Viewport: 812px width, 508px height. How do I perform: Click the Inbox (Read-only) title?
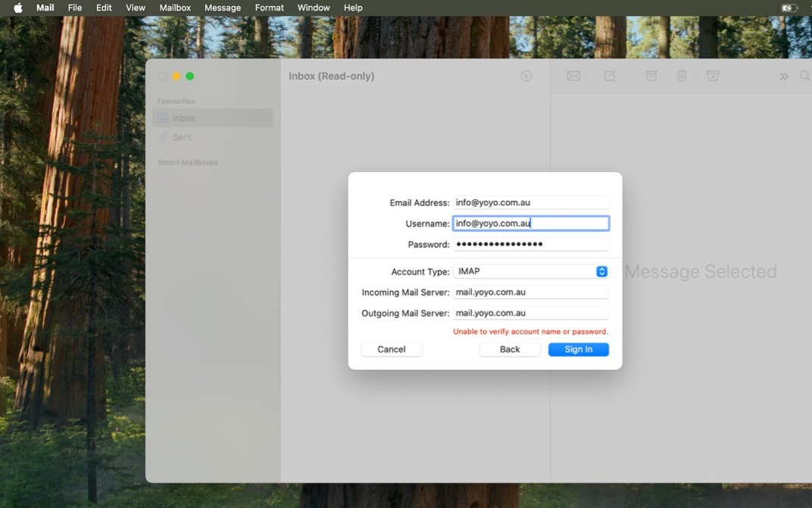coord(332,76)
